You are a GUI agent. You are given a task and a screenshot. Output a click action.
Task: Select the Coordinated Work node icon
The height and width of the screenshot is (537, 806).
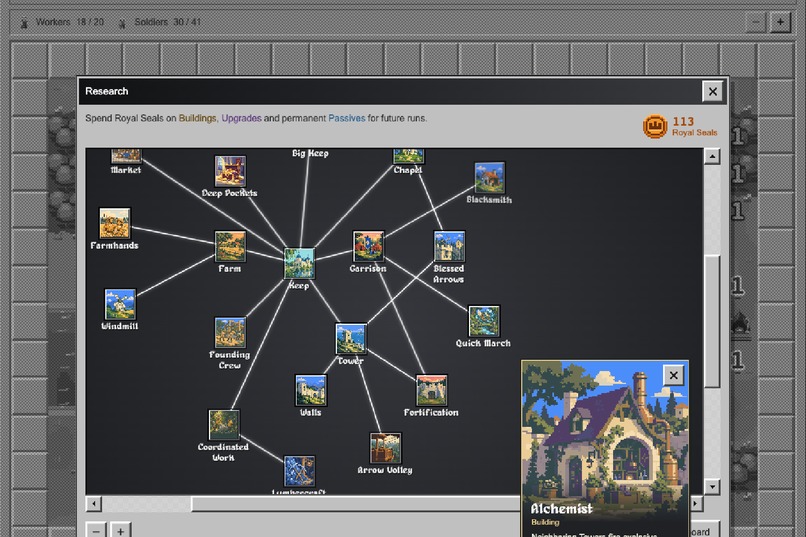coord(224,425)
